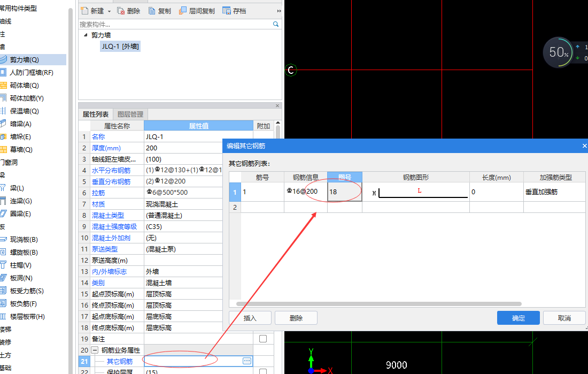The image size is (588, 374).
Task: Click the 取消 button in dialog
Action: point(564,318)
